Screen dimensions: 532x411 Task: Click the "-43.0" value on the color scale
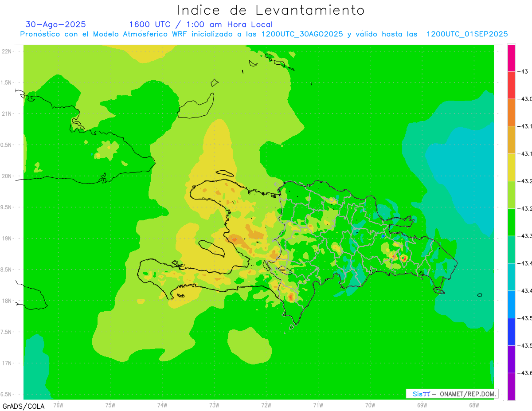[x=525, y=99]
